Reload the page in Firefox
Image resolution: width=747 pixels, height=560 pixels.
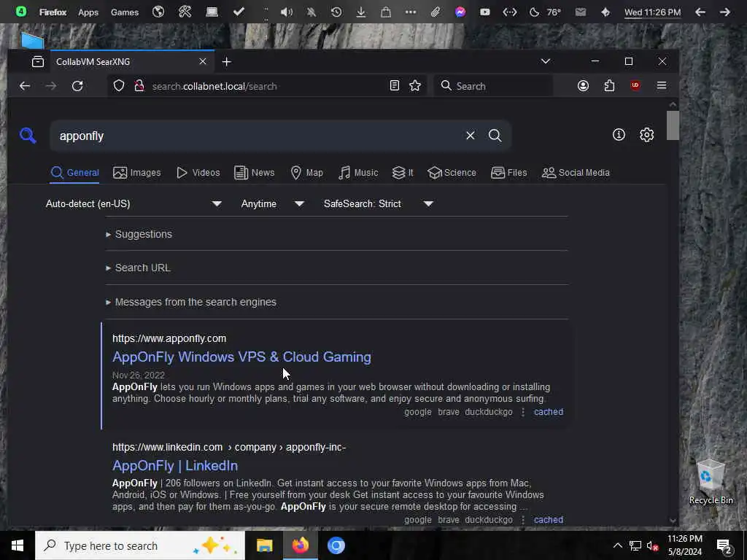[x=77, y=86]
